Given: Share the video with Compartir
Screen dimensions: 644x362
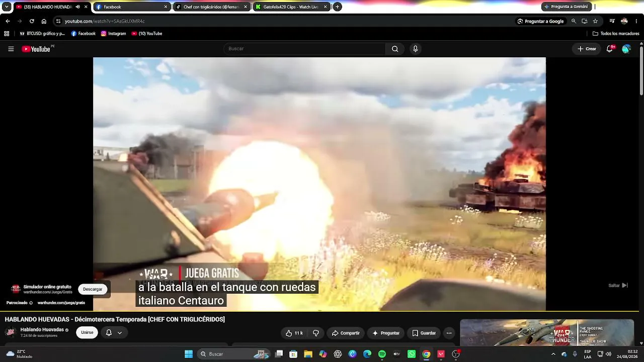Looking at the screenshot, I should (346, 333).
